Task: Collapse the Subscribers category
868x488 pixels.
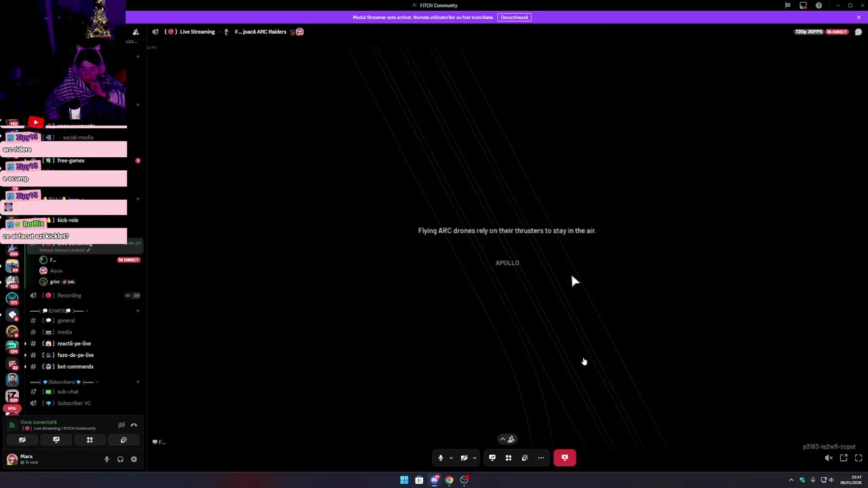Action: pos(65,382)
